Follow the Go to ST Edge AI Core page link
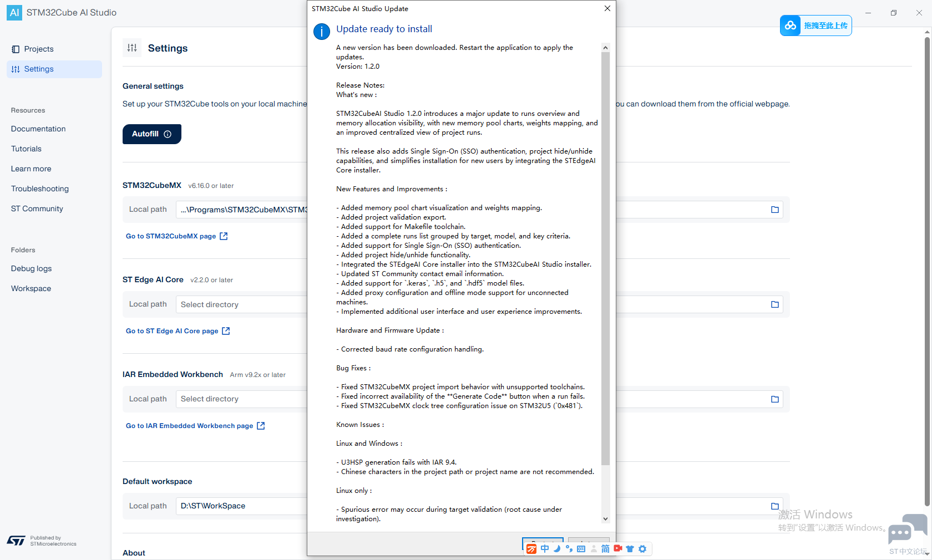The image size is (932, 560). [x=178, y=331]
